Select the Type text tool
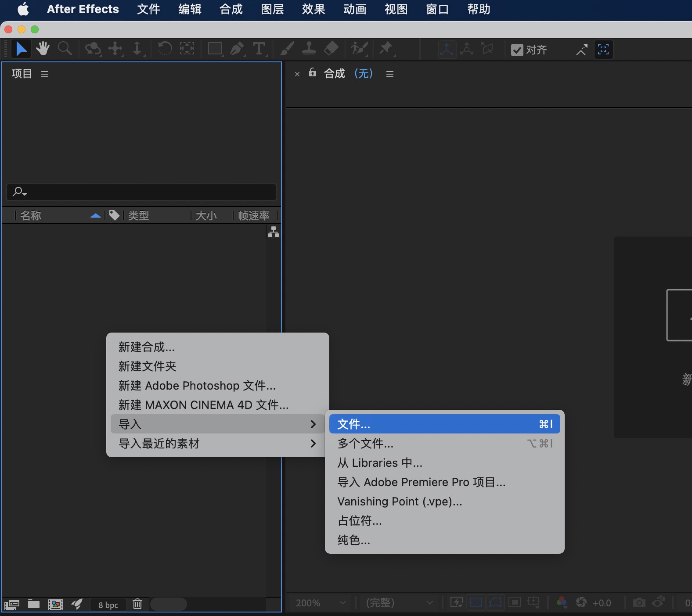Screen dimensions: 692x616 (259, 49)
